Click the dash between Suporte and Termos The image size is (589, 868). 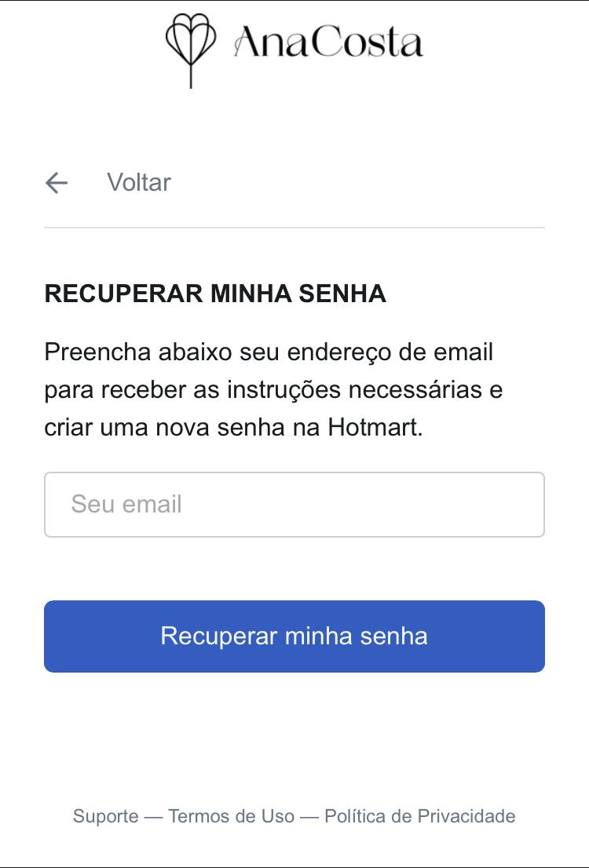pos(154,816)
